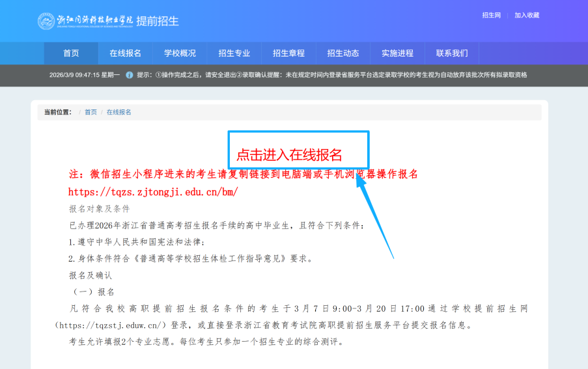Go to the 首页 navigation tab
The height and width of the screenshot is (369, 588).
click(71, 53)
